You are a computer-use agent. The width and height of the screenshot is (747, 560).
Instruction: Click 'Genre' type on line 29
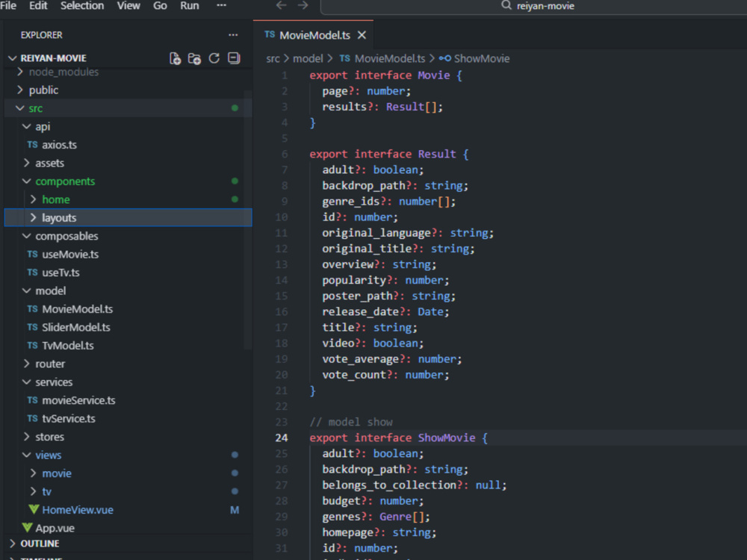pyautogui.click(x=395, y=516)
